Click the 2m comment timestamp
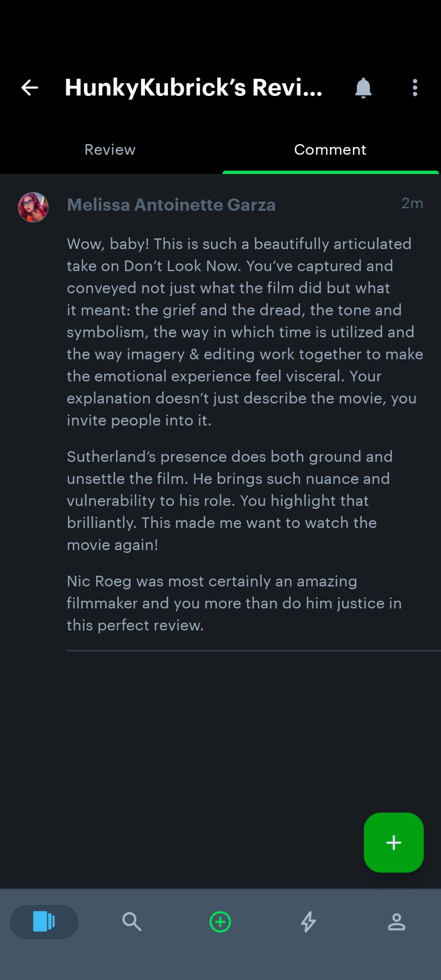 pos(412,204)
